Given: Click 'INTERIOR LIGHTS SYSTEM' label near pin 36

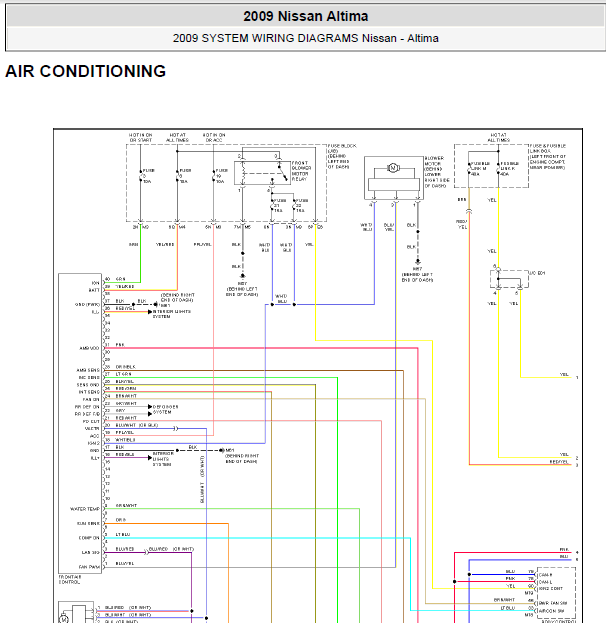Looking at the screenshot, I should coord(172,314).
